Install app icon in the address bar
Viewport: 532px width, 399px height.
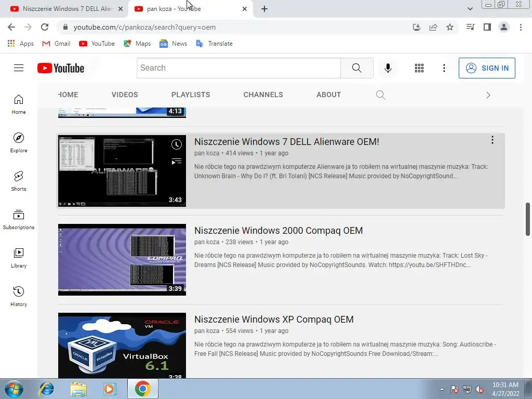click(417, 27)
